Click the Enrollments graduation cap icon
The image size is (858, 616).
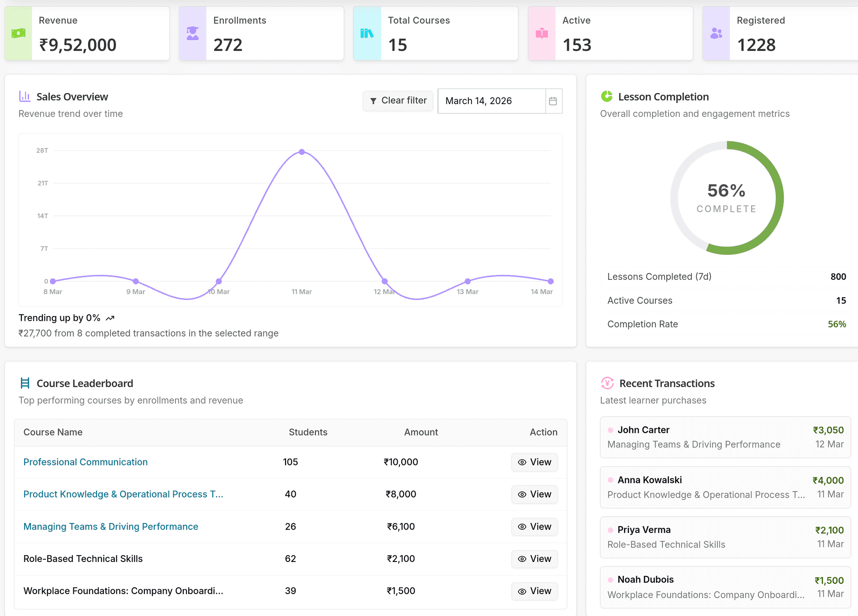coord(192,33)
